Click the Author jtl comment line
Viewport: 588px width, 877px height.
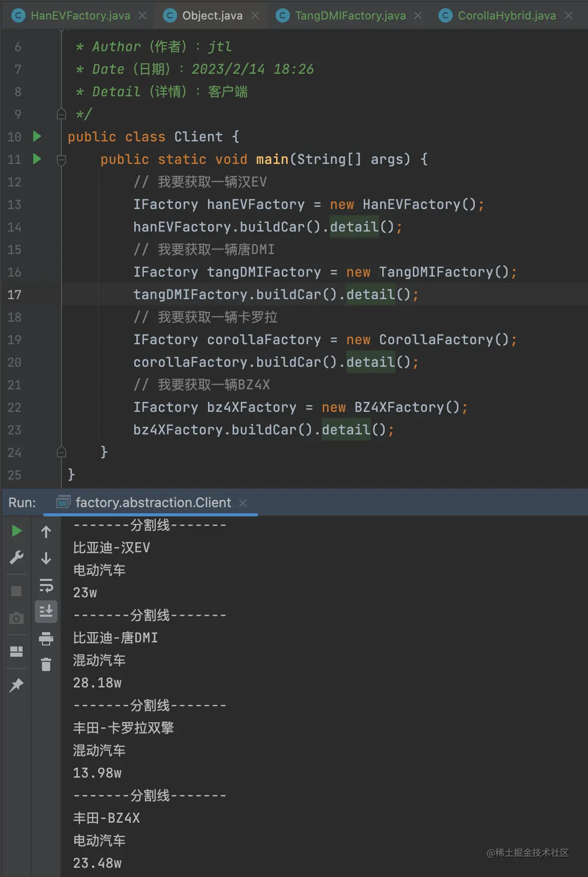[154, 47]
